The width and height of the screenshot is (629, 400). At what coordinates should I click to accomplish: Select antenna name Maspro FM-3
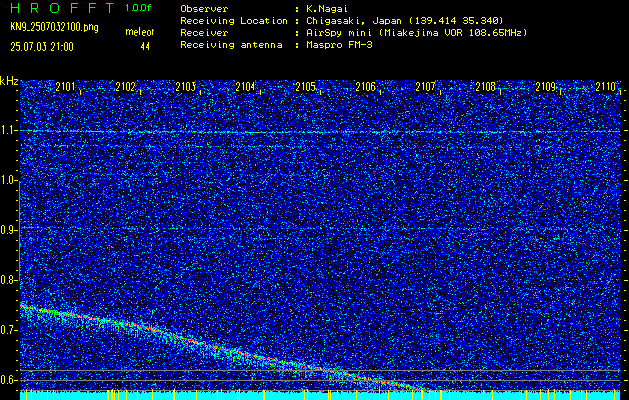pyautogui.click(x=339, y=45)
